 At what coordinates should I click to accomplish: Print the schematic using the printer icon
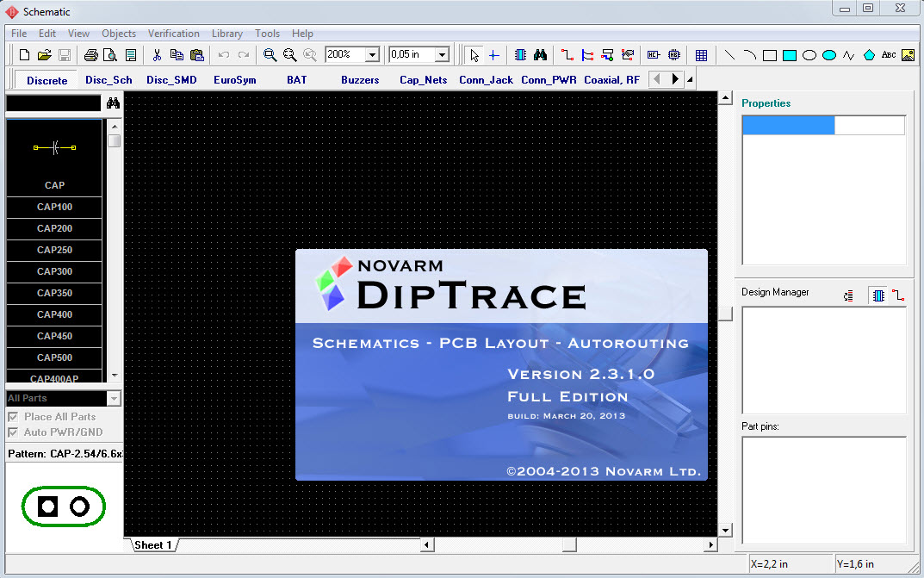pos(90,55)
